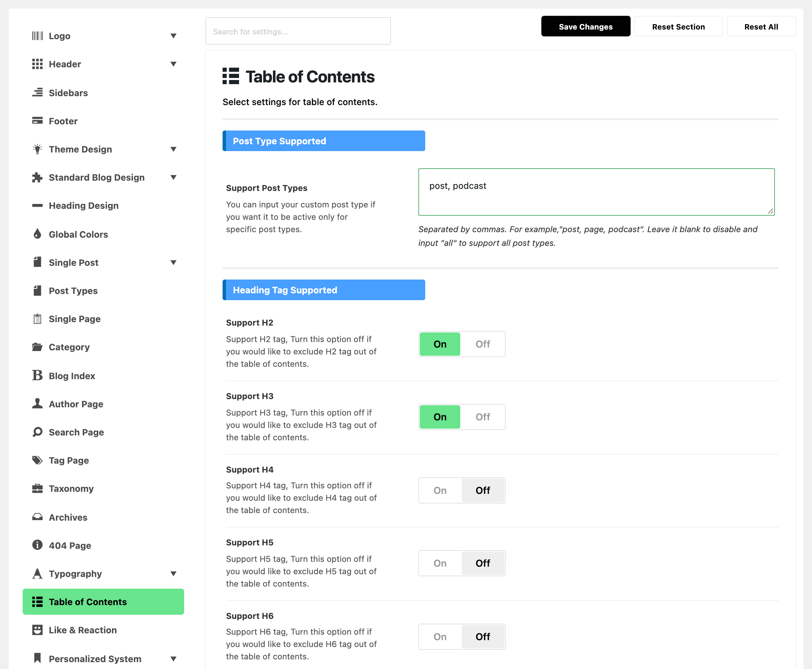This screenshot has height=669, width=812.
Task: Expand the Header submenu arrow
Action: point(173,64)
